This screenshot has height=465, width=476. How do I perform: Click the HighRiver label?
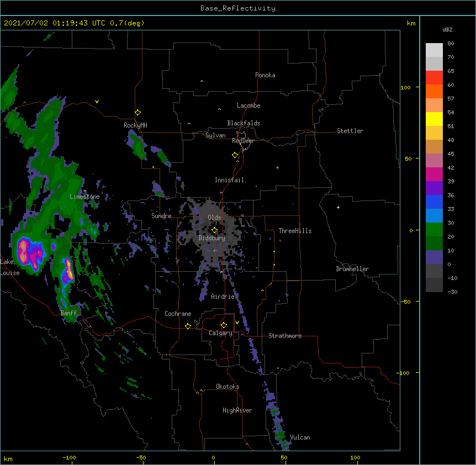click(x=237, y=410)
